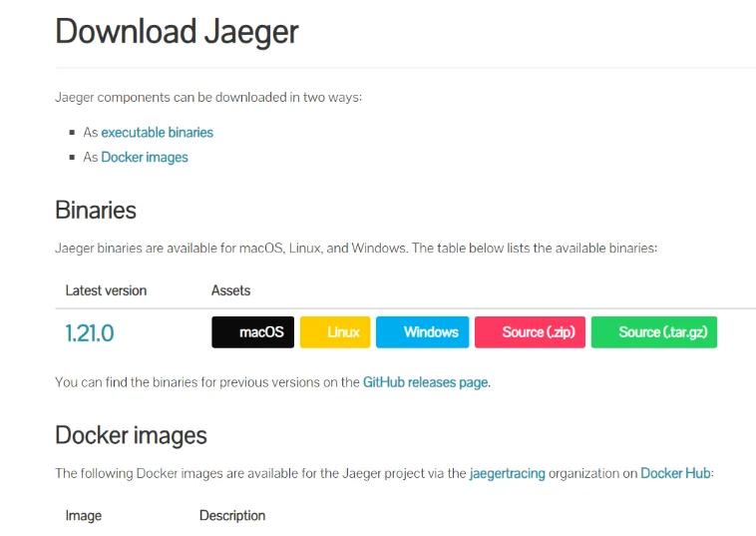
Task: Download Source (.zip) archive
Action: [x=530, y=332]
